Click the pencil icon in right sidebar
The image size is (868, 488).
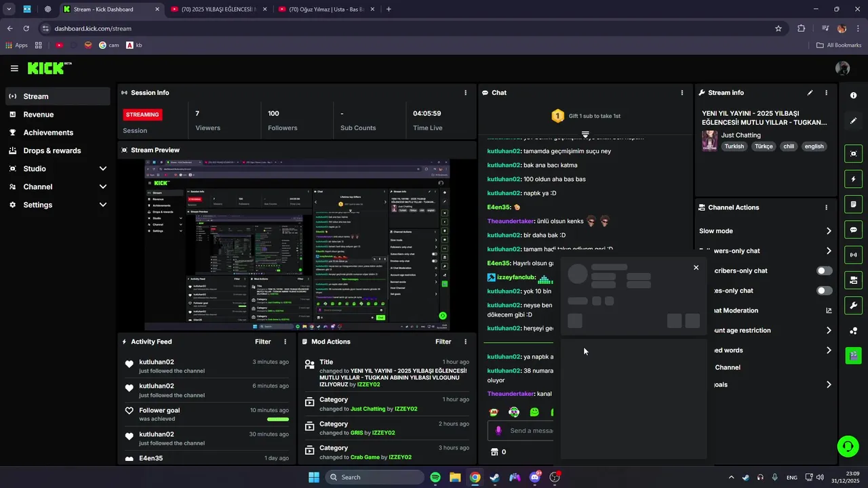click(854, 121)
